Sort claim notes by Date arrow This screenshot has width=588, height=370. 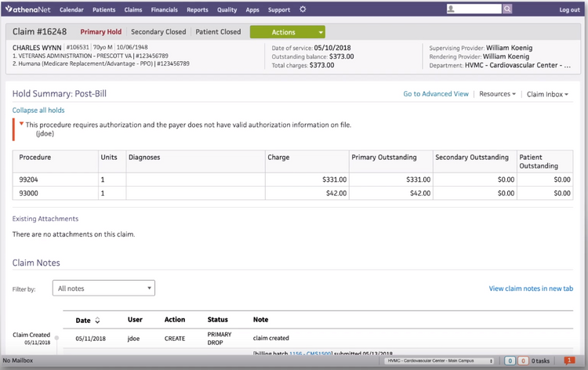click(97, 321)
